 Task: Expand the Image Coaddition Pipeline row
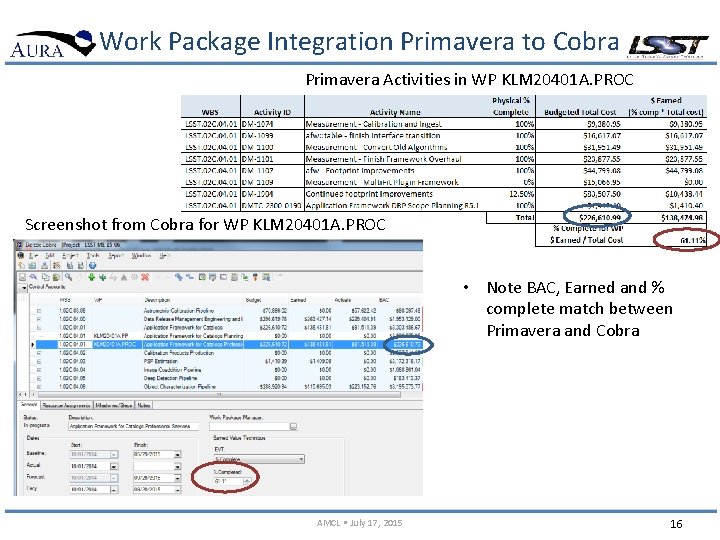[39, 370]
